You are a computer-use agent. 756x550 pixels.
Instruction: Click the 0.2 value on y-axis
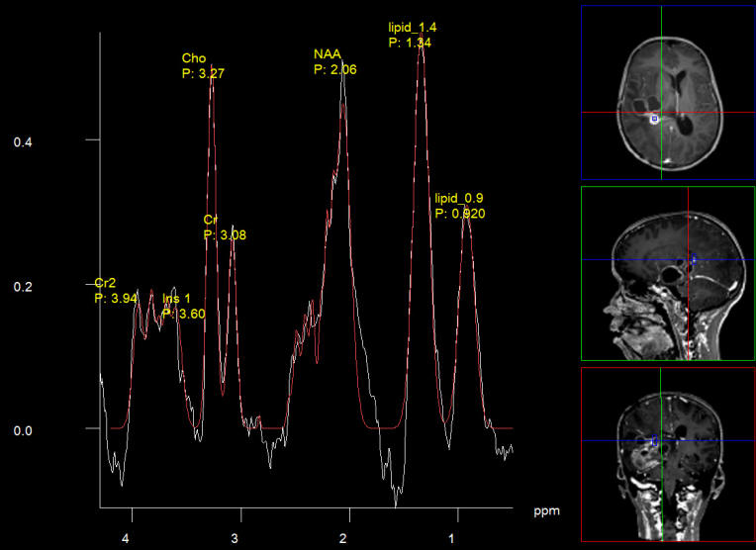(x=23, y=287)
